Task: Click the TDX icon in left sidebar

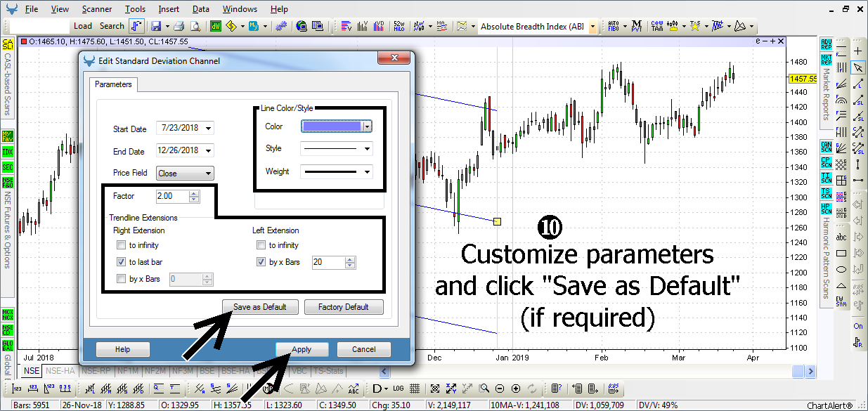Action: pos(8,151)
